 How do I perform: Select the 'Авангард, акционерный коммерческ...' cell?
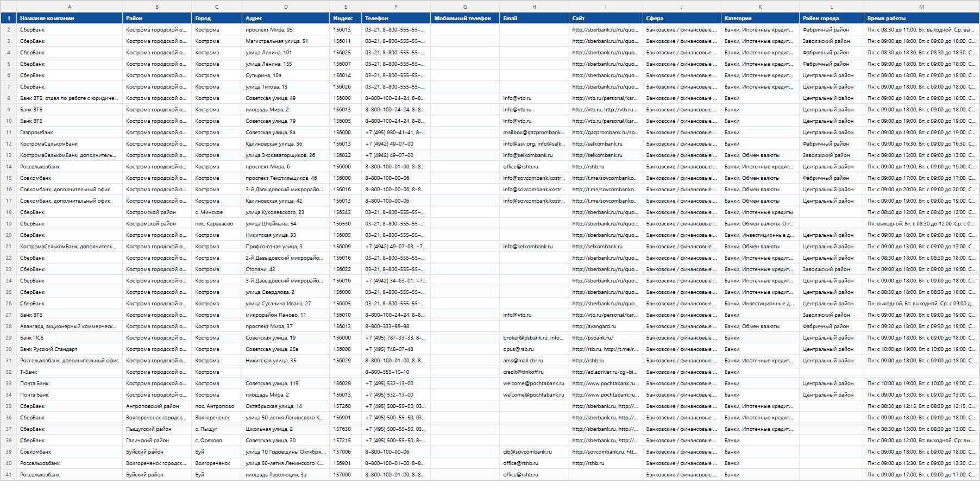(x=70, y=326)
